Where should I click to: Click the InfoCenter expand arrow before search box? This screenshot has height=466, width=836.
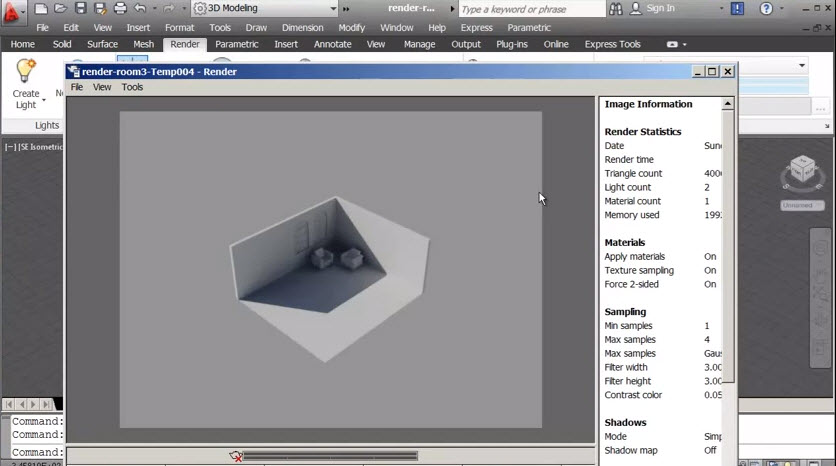pos(452,9)
